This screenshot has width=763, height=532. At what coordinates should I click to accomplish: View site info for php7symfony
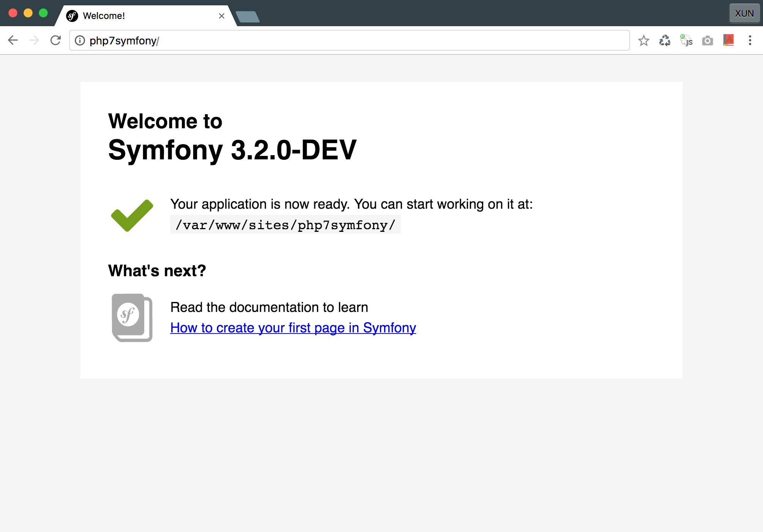pos(80,41)
